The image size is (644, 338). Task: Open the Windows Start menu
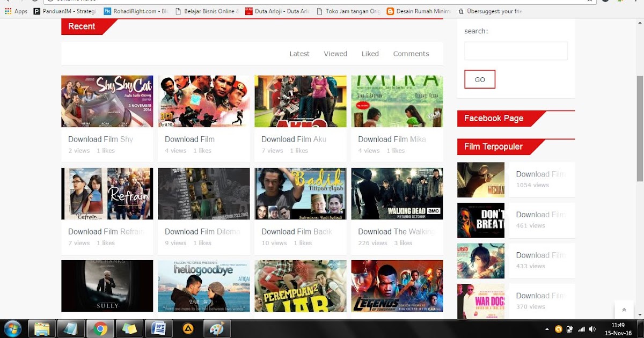pos(12,328)
